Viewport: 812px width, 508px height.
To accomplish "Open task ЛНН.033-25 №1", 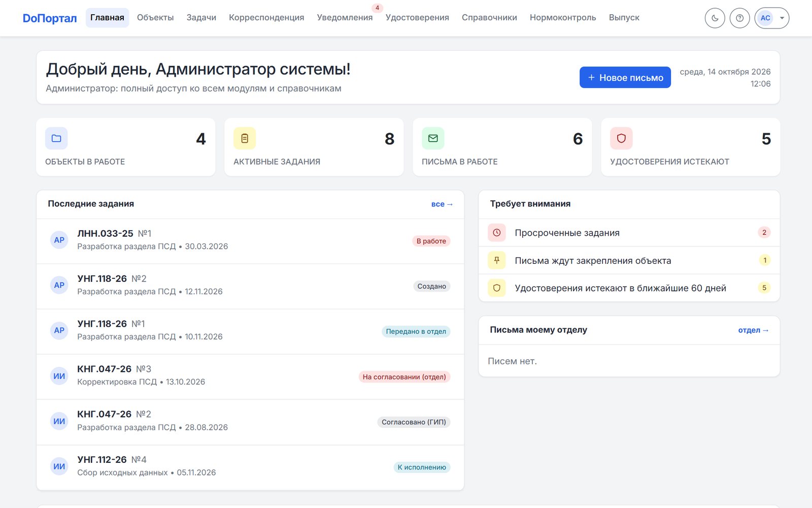I will click(x=250, y=241).
